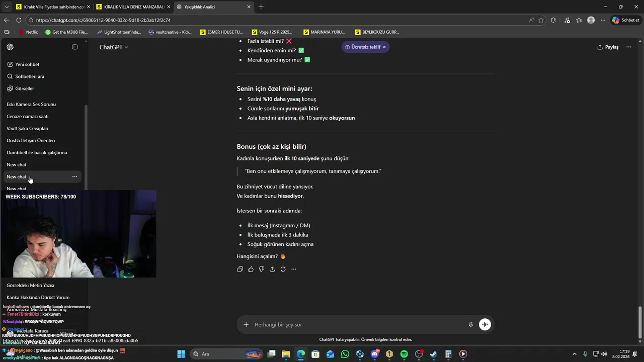Open options dots for hovered New chat
Viewport: 644px width, 362px height.
(74, 176)
